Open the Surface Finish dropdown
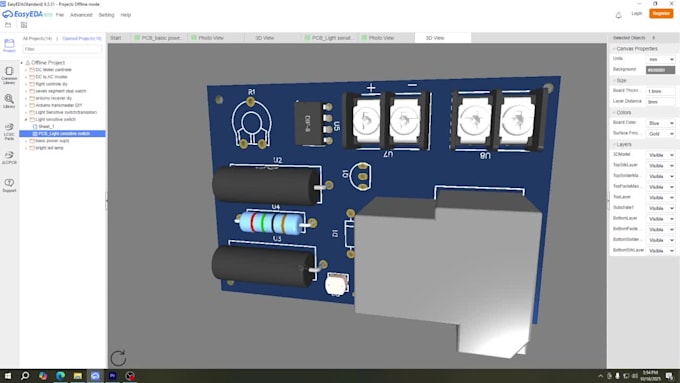 (660, 134)
